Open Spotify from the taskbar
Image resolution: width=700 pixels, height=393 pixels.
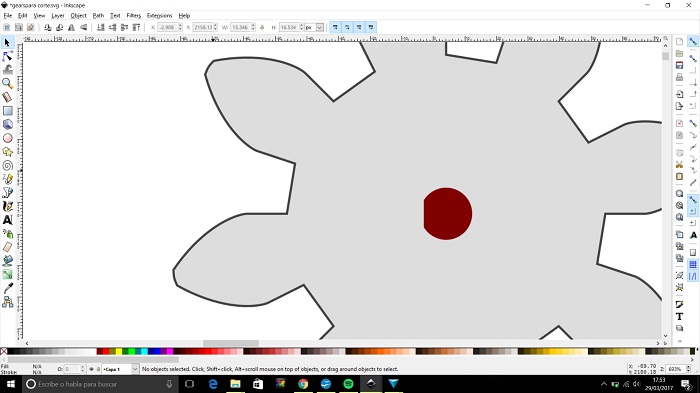[x=348, y=384]
